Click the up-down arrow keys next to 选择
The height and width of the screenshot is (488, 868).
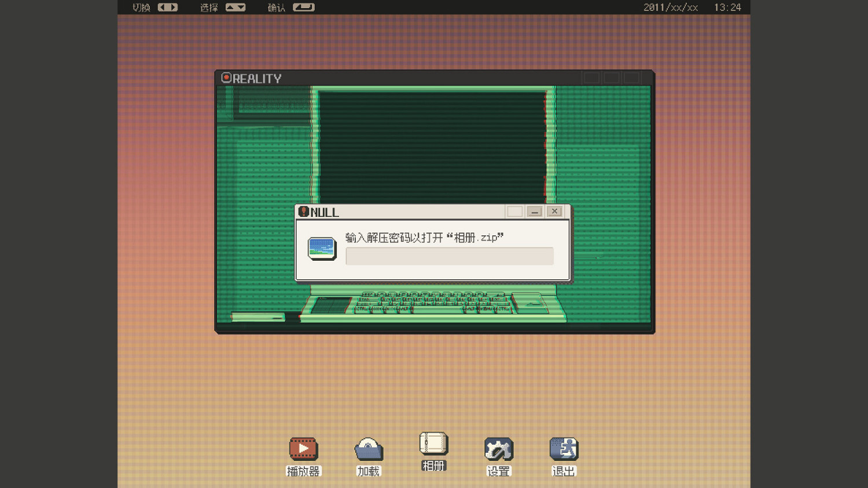point(236,8)
